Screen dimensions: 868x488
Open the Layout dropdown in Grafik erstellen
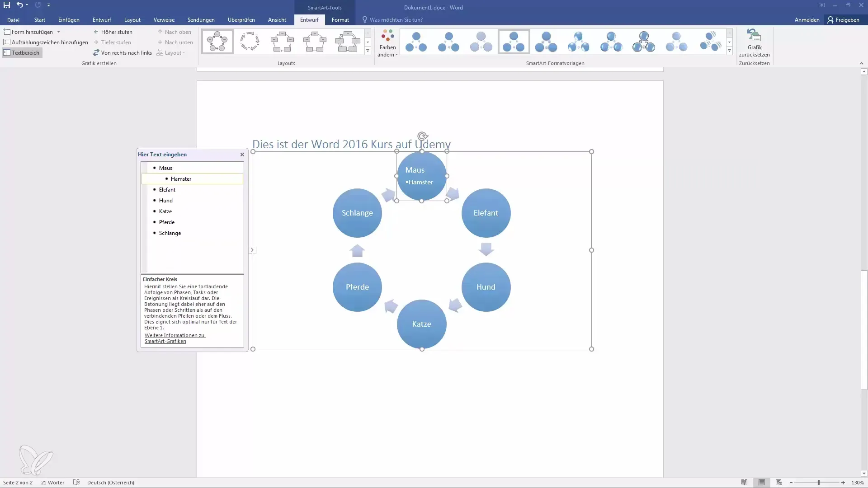click(x=171, y=53)
